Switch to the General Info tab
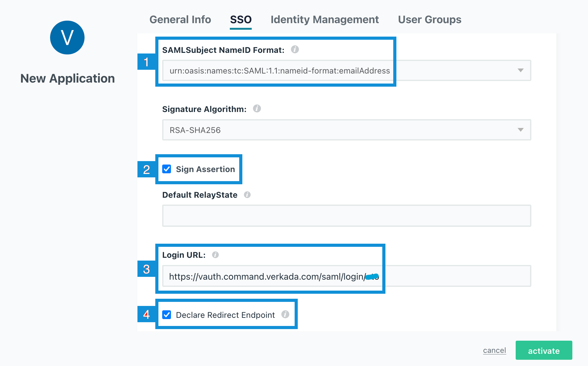Screen dimensions: 588x366 pos(180,20)
